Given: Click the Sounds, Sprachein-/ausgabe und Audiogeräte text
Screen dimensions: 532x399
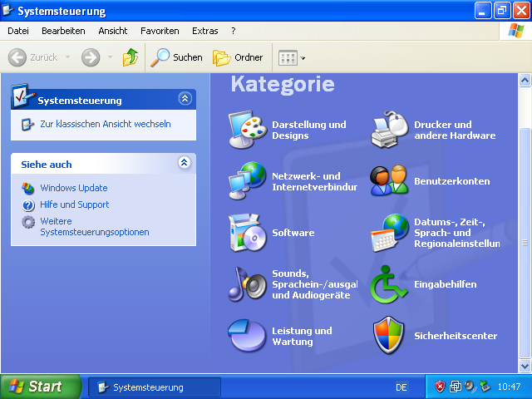Looking at the screenshot, I should coord(315,284).
